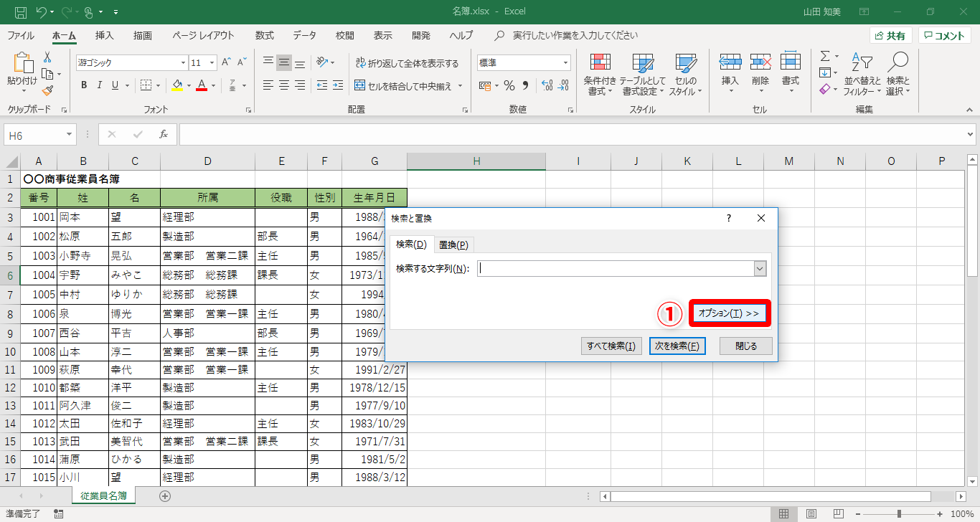Copy the selection with the copy icon

[x=47, y=74]
